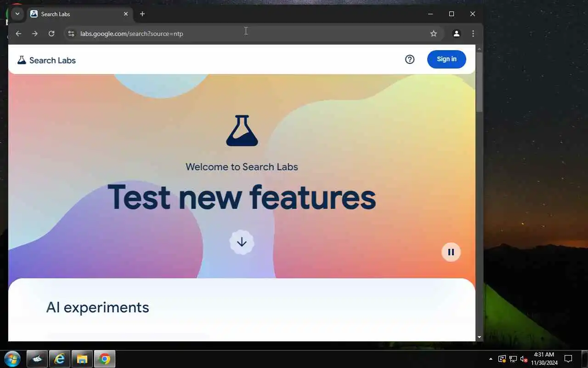Bookmark this page with star icon

pyautogui.click(x=433, y=34)
